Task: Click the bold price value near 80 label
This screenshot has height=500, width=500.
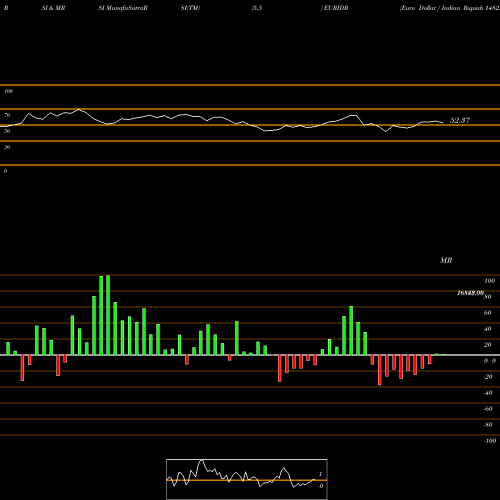Action: click(x=470, y=293)
